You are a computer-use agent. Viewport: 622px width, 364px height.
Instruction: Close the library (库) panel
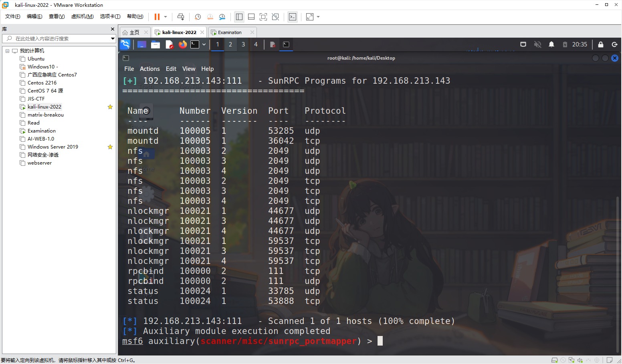pyautogui.click(x=113, y=29)
